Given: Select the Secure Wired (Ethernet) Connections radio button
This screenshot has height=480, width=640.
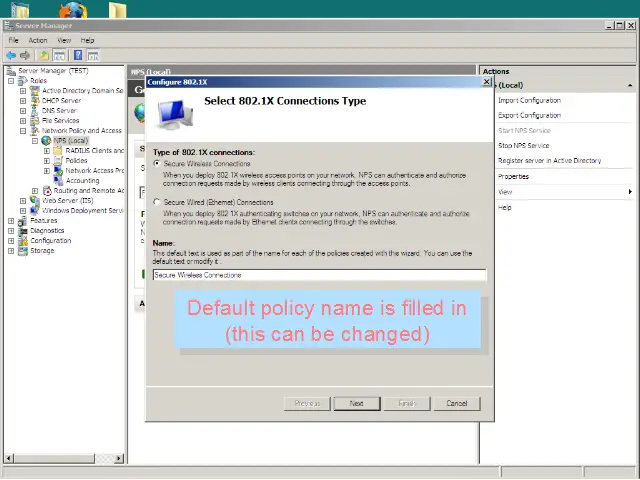Looking at the screenshot, I should (157, 202).
